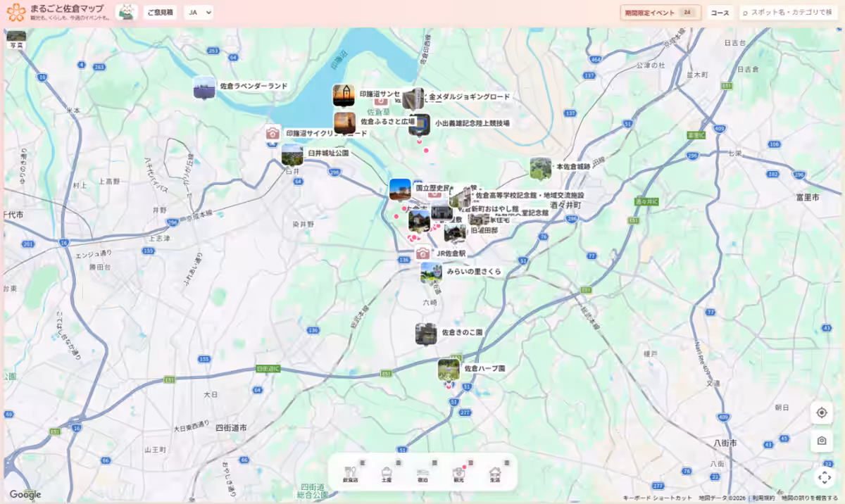The image size is (845, 504).
Task: Click 地図の誤りを報告する link
Action: (810, 498)
